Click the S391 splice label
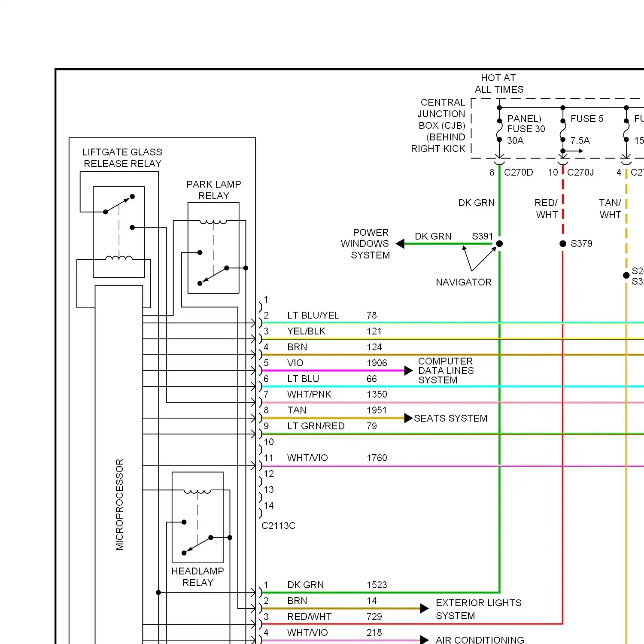The image size is (644, 644). (x=483, y=237)
